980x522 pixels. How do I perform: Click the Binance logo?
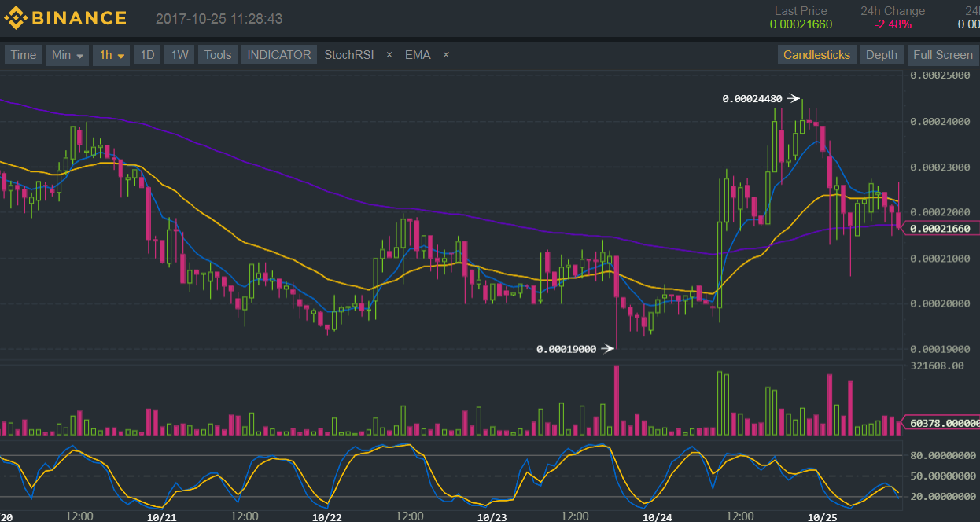pyautogui.click(x=66, y=18)
